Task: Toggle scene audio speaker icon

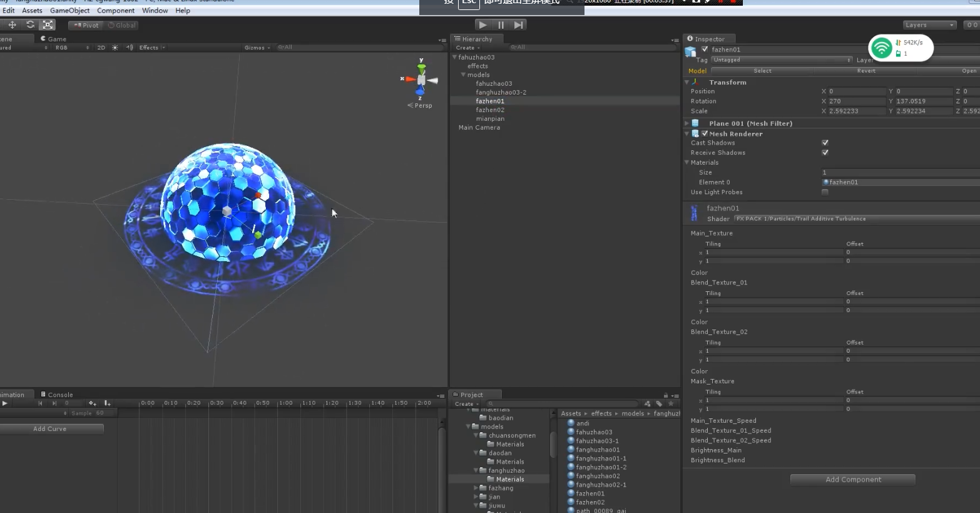Action: (x=130, y=48)
